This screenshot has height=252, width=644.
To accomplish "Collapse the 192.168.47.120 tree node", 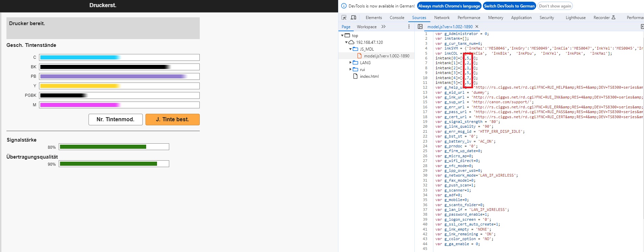I will [x=346, y=42].
